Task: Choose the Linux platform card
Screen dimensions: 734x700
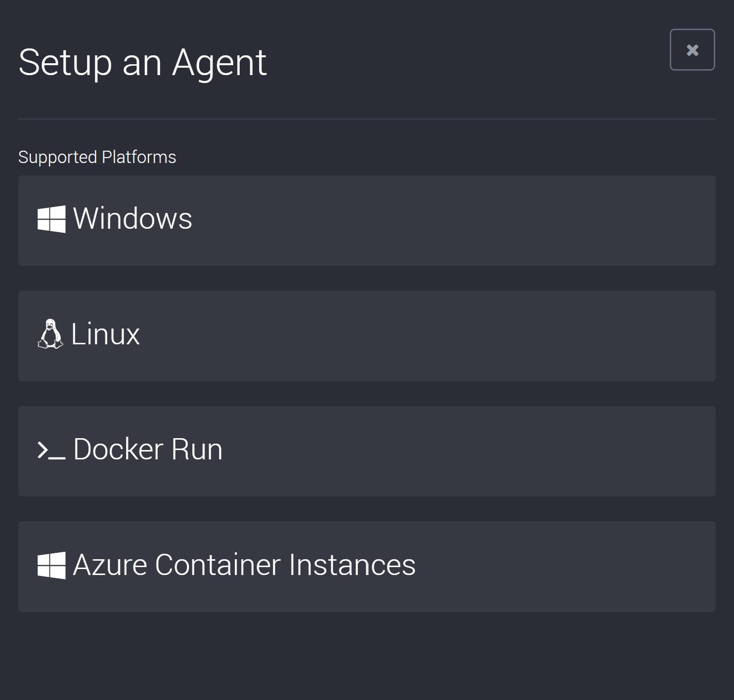Action: (367, 336)
